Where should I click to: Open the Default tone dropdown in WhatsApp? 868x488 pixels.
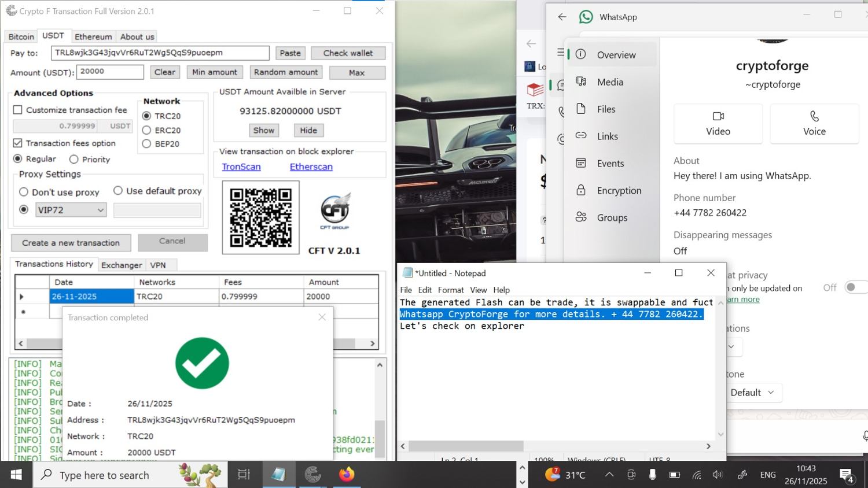point(752,393)
